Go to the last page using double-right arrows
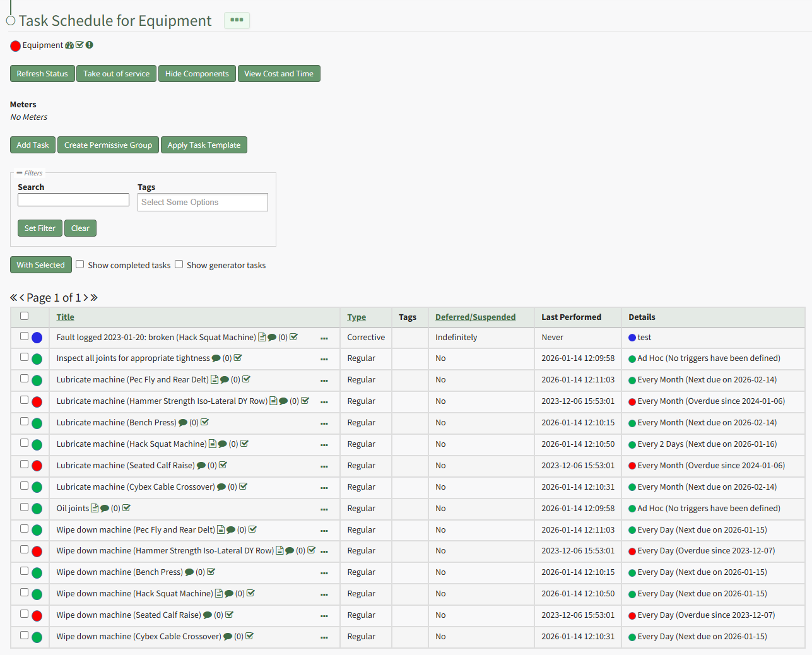The height and width of the screenshot is (655, 812). point(94,298)
